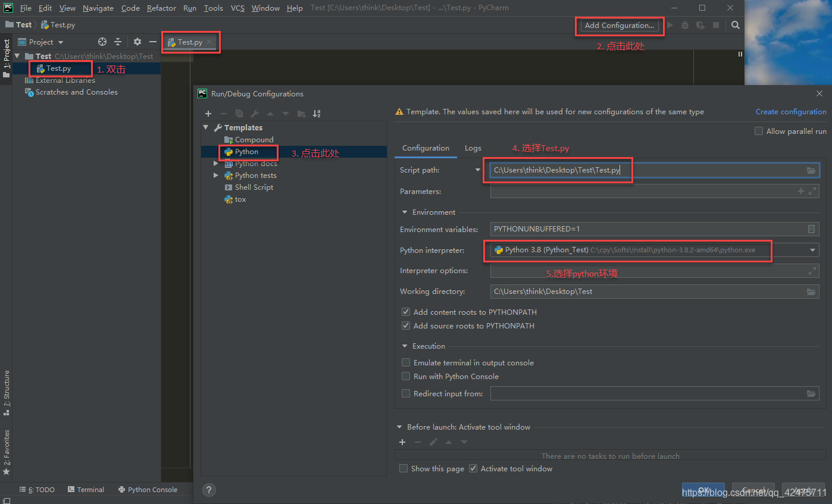This screenshot has width=832, height=504.
Task: Browse working directory with the folder icon
Action: tap(811, 292)
